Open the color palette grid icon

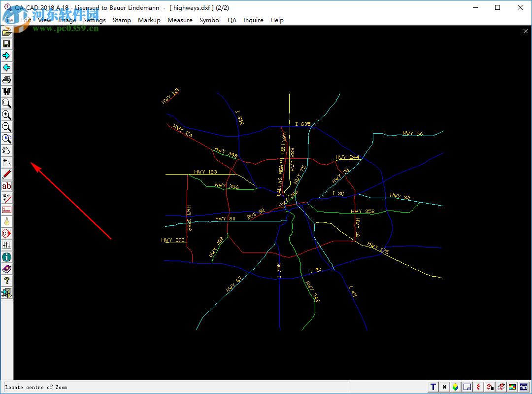point(512,387)
